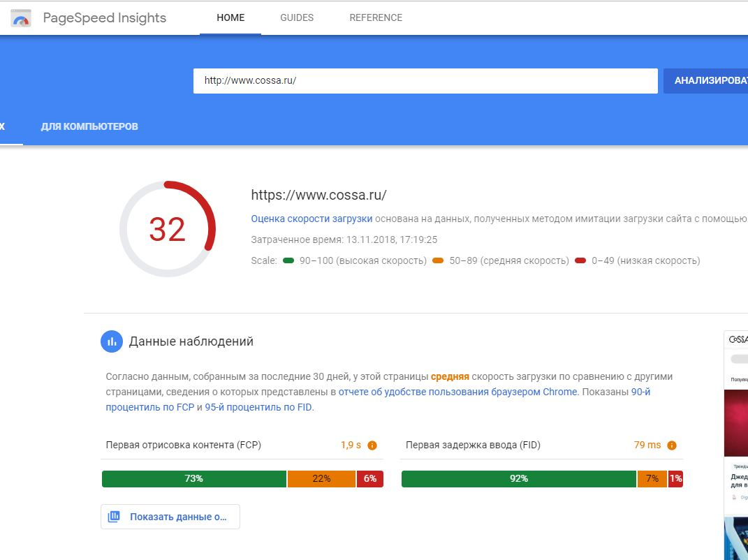
Task: Click the https://www.cossa.ru/ heading
Action: 318,195
